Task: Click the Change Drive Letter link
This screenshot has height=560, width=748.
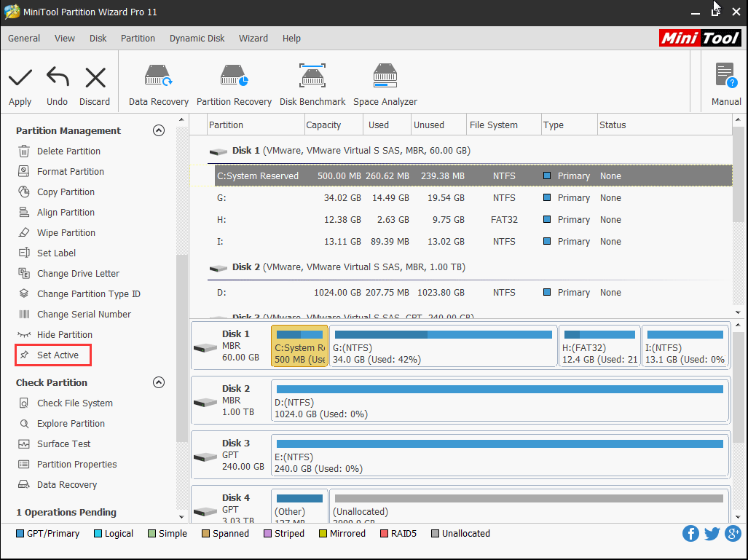Action: [78, 273]
